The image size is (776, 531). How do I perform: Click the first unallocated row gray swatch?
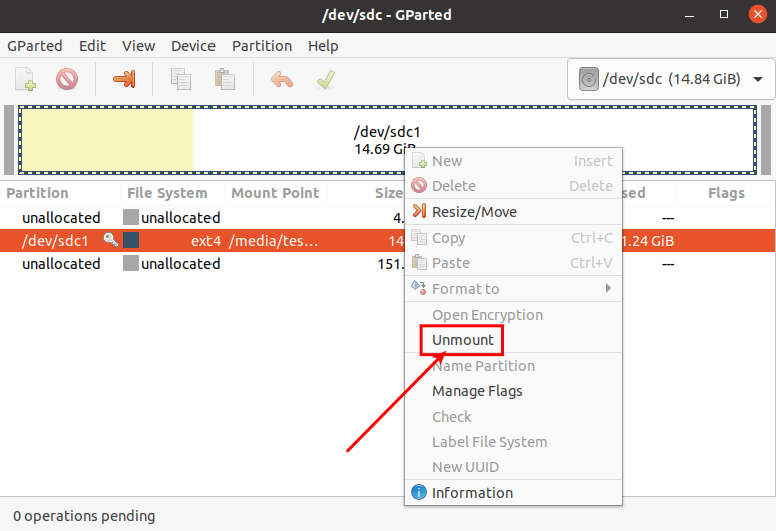pos(131,217)
